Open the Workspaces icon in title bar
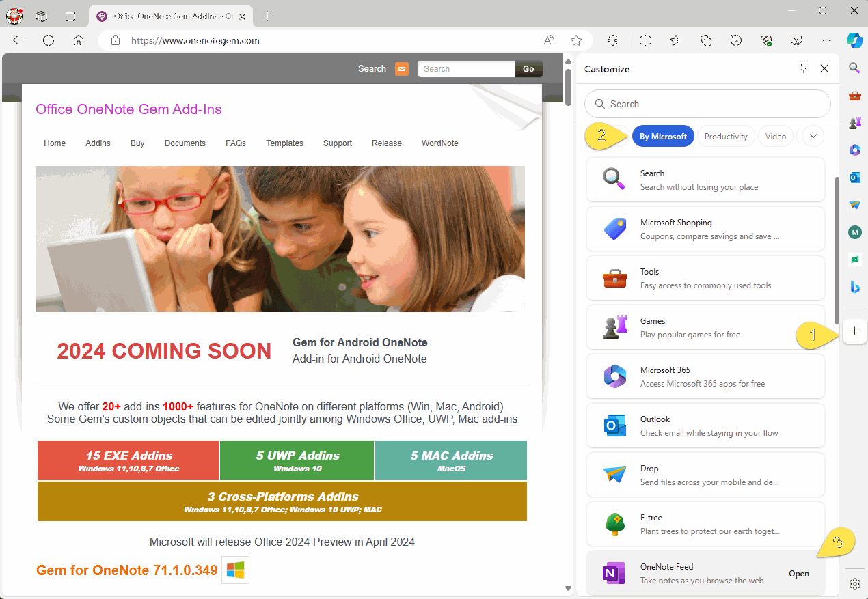The width and height of the screenshot is (868, 599). click(42, 16)
